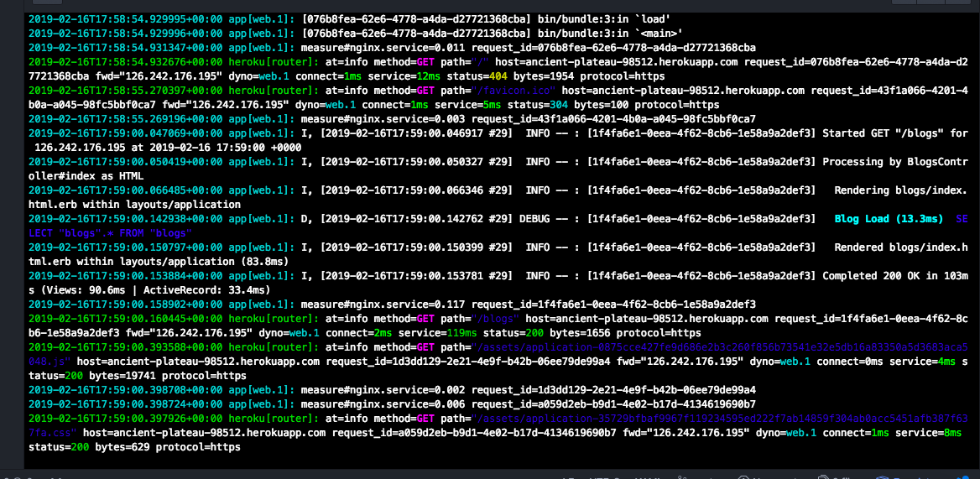Click the 2019-02-16T17:59:00.393588+00:00 timestamp
This screenshot has height=479, width=980.
tap(126, 348)
